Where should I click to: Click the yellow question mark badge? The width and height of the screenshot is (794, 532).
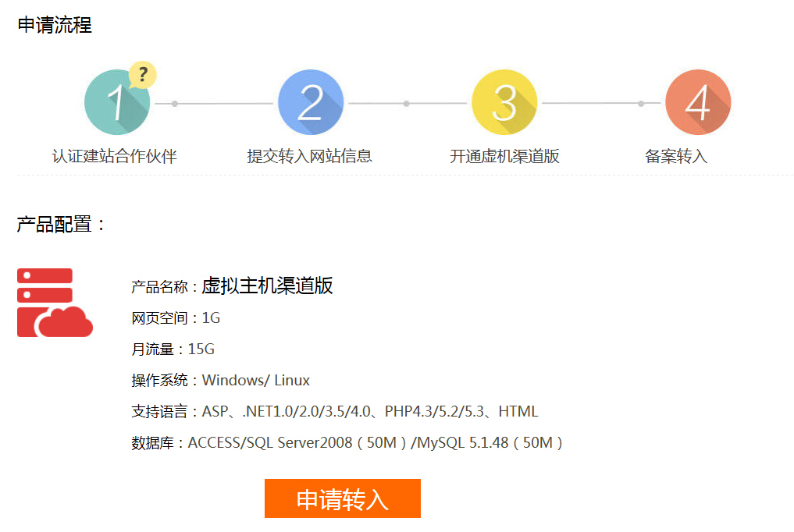142,75
